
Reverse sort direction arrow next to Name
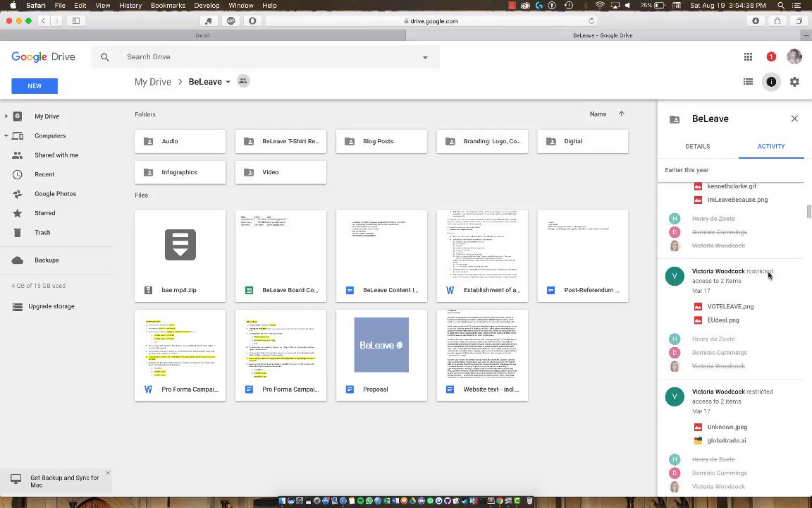[622, 114]
